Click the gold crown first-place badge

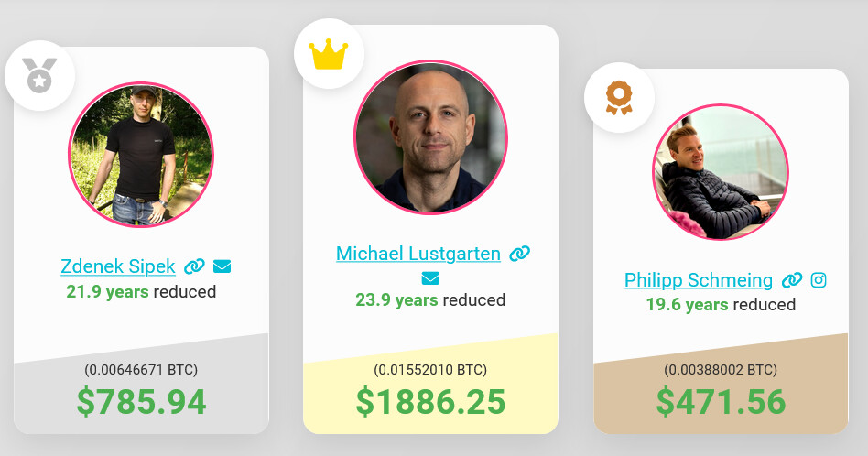point(329,54)
